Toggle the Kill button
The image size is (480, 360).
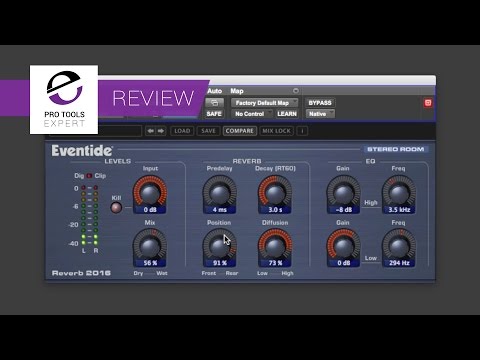coord(116,207)
